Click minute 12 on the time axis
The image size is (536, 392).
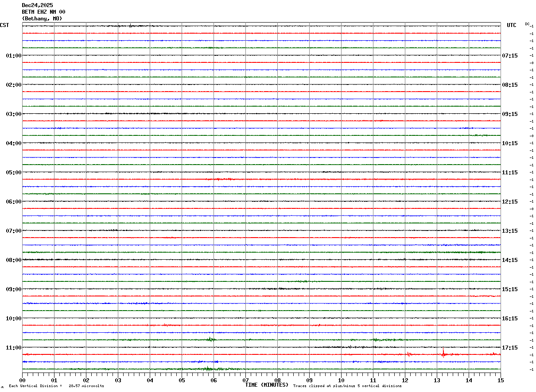click(x=405, y=380)
